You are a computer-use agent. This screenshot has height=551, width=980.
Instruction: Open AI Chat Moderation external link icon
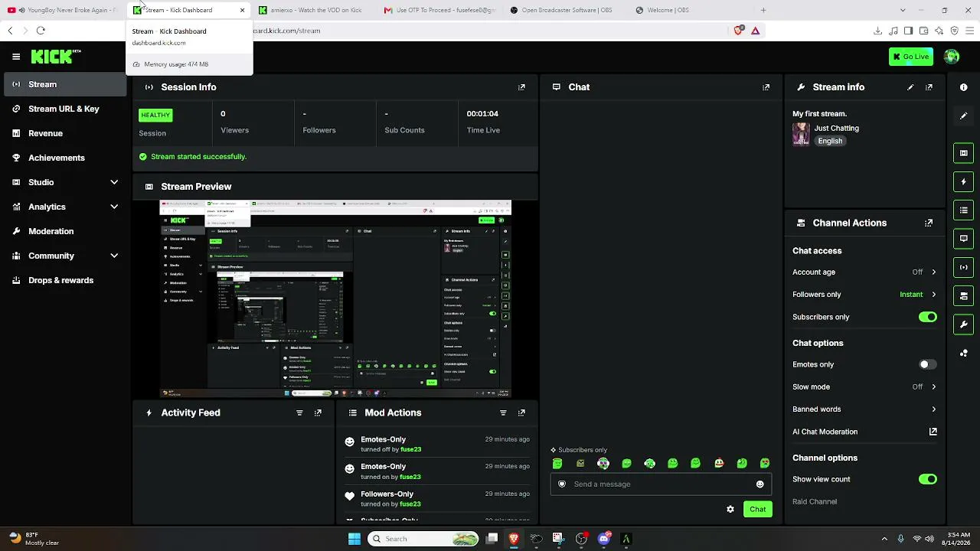(x=933, y=432)
